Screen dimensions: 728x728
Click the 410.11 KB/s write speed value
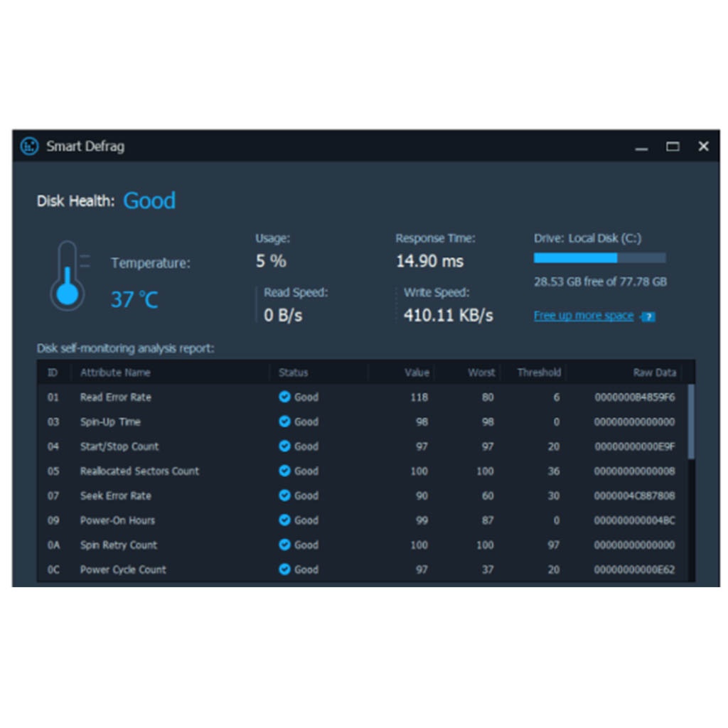pyautogui.click(x=448, y=315)
